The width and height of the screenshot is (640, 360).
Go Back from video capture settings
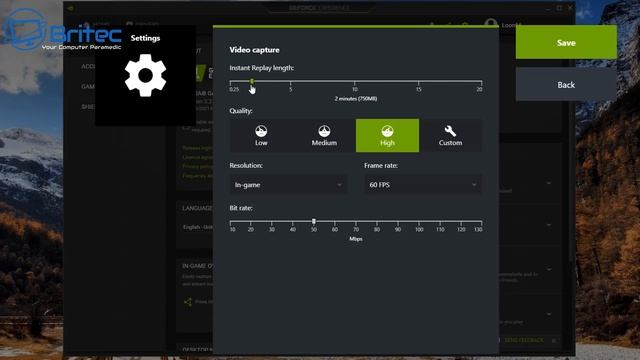point(566,84)
